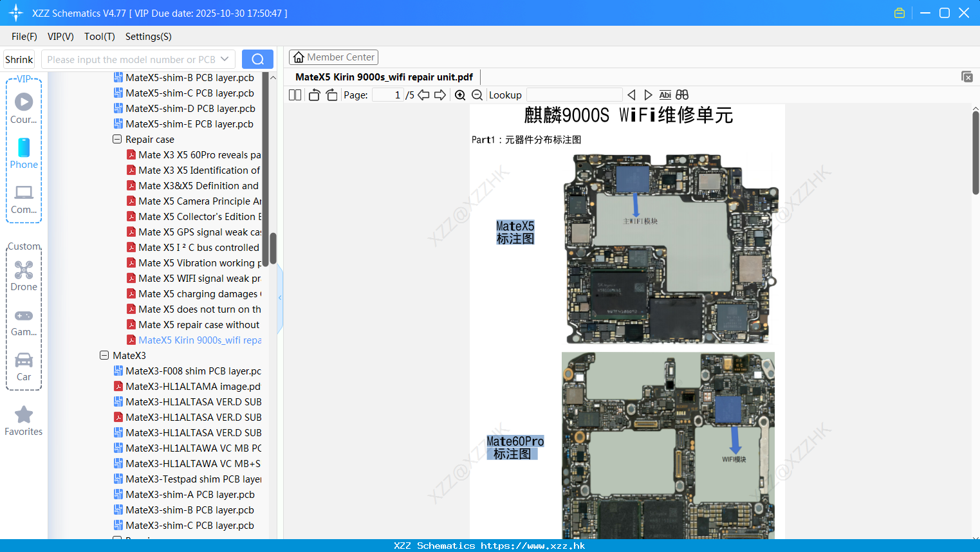Click the Abi text select icon

665,95
